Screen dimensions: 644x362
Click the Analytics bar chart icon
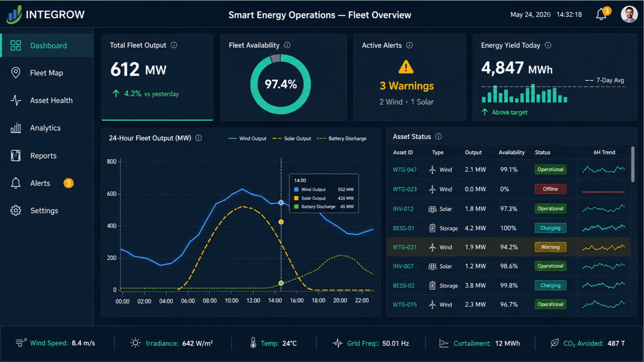coord(16,128)
